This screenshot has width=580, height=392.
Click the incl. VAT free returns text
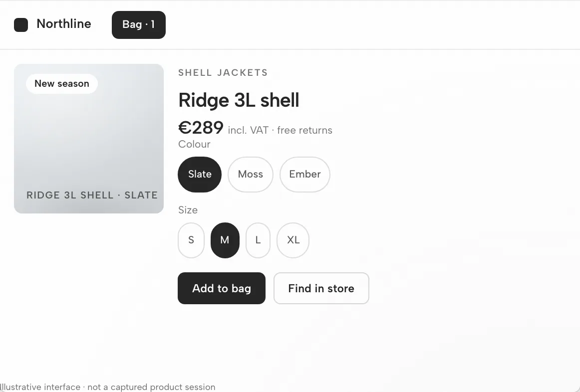tap(280, 131)
